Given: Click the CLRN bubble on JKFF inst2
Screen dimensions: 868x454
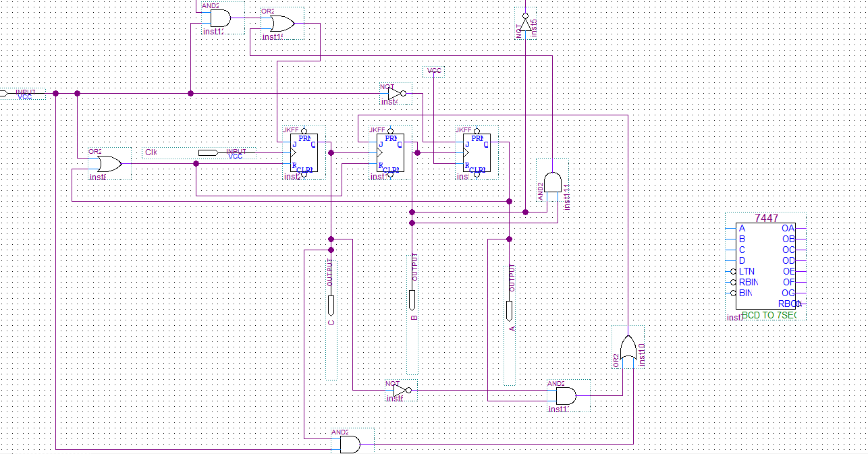Looking at the screenshot, I should [x=304, y=175].
